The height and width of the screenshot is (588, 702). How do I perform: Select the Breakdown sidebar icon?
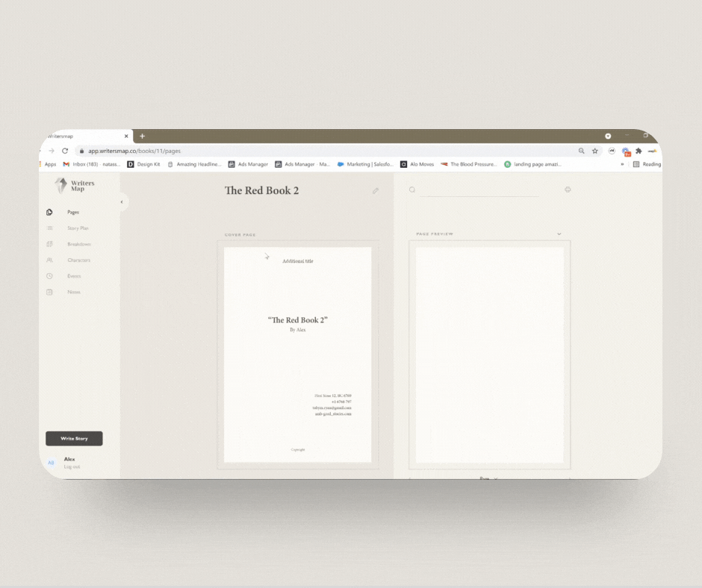pos(49,244)
